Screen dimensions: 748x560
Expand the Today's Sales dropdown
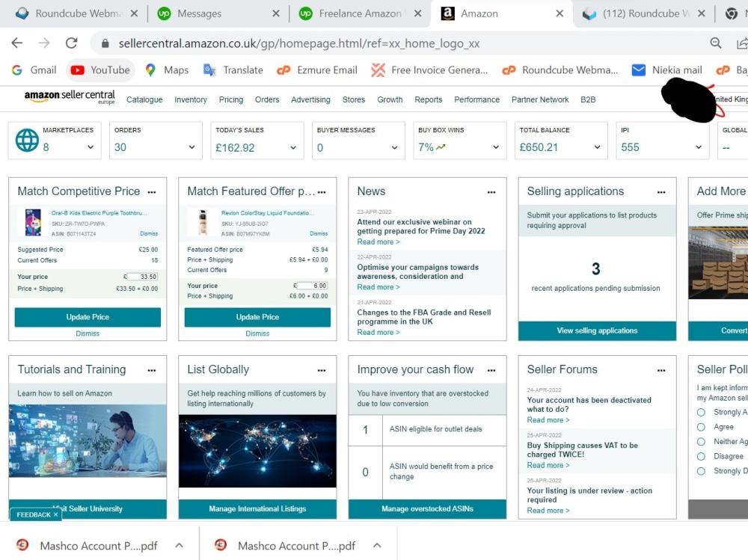[293, 147]
